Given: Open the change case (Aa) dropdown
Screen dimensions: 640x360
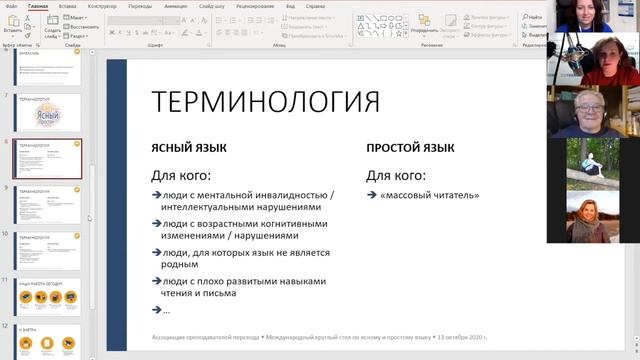Looking at the screenshot, I should (169, 33).
